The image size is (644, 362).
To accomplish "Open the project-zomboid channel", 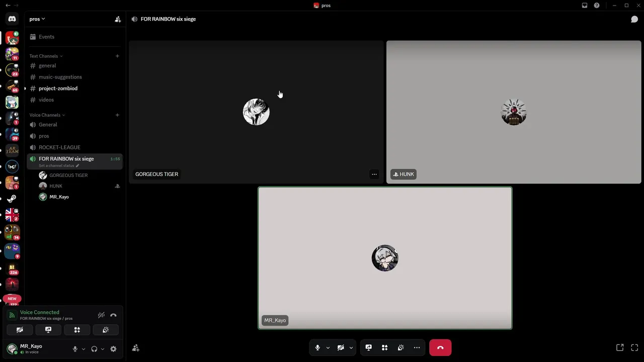I will pos(74,88).
